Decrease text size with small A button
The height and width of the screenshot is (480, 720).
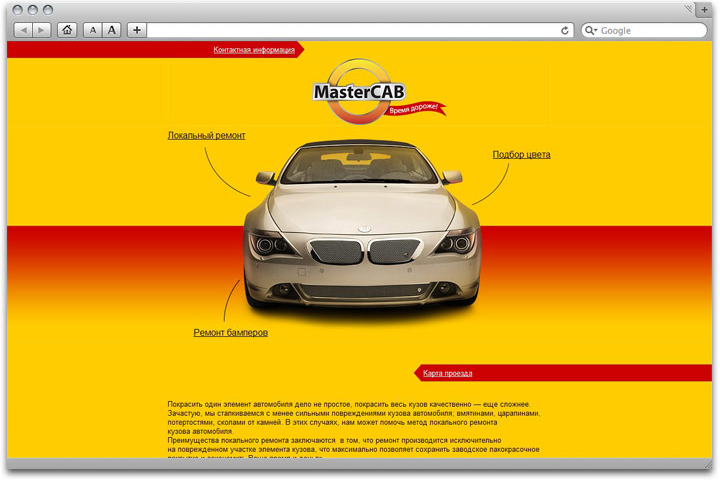(x=93, y=30)
